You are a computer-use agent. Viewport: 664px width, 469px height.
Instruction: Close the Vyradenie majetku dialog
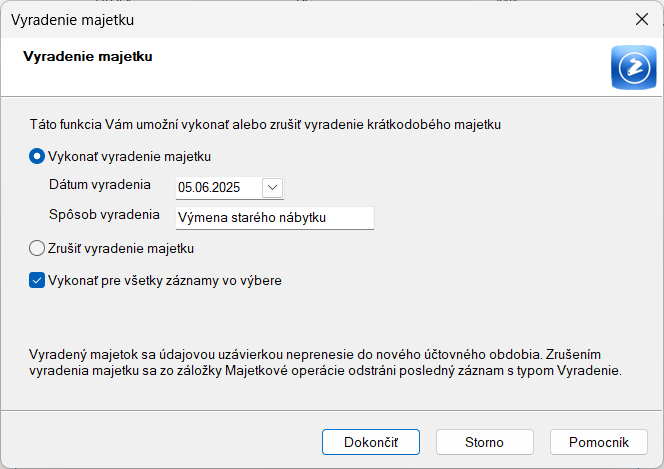coord(642,19)
